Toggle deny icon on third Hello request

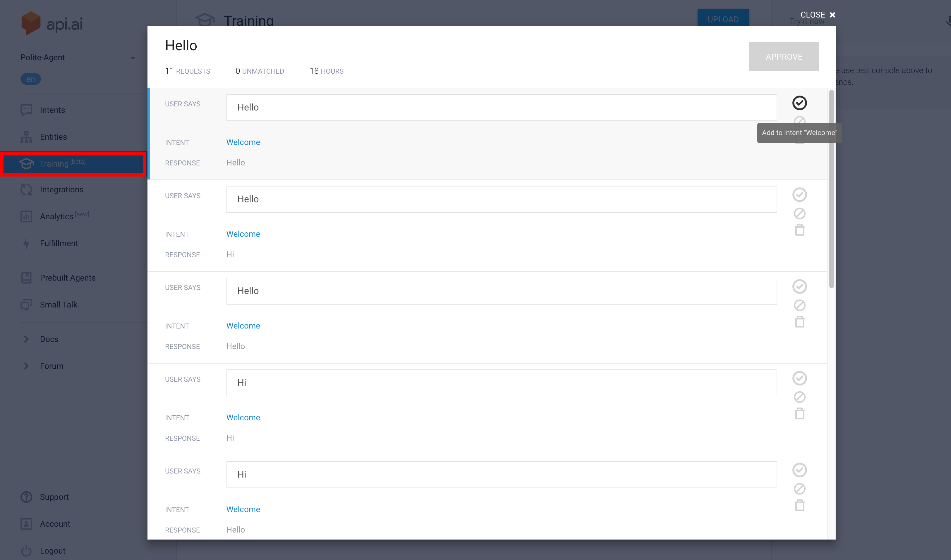click(799, 305)
